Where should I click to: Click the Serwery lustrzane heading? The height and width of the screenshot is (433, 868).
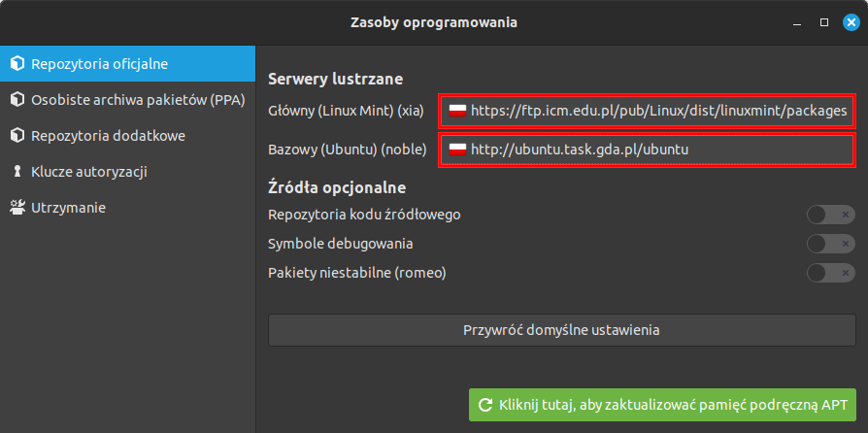click(x=336, y=80)
